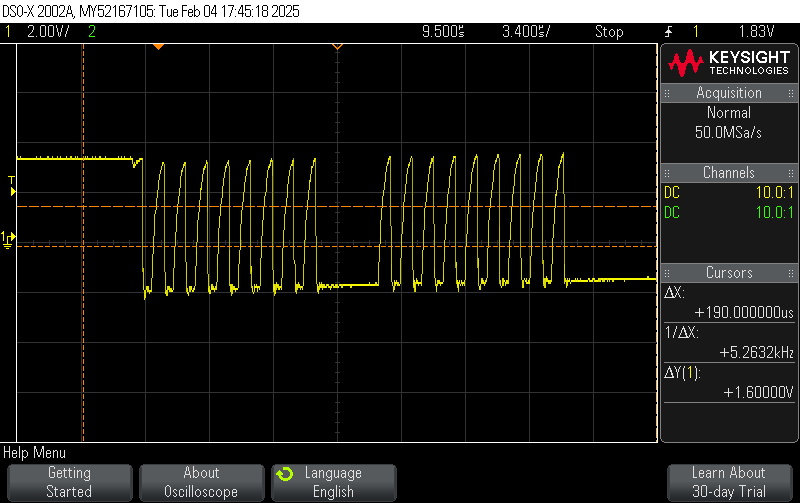Open the Language English softkey
Viewport: 800px width, 503px height.
point(333,482)
